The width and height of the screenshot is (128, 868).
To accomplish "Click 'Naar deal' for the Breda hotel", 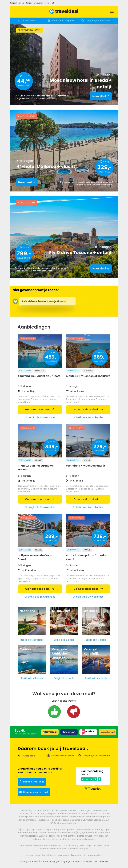I will pyautogui.click(x=101, y=96).
